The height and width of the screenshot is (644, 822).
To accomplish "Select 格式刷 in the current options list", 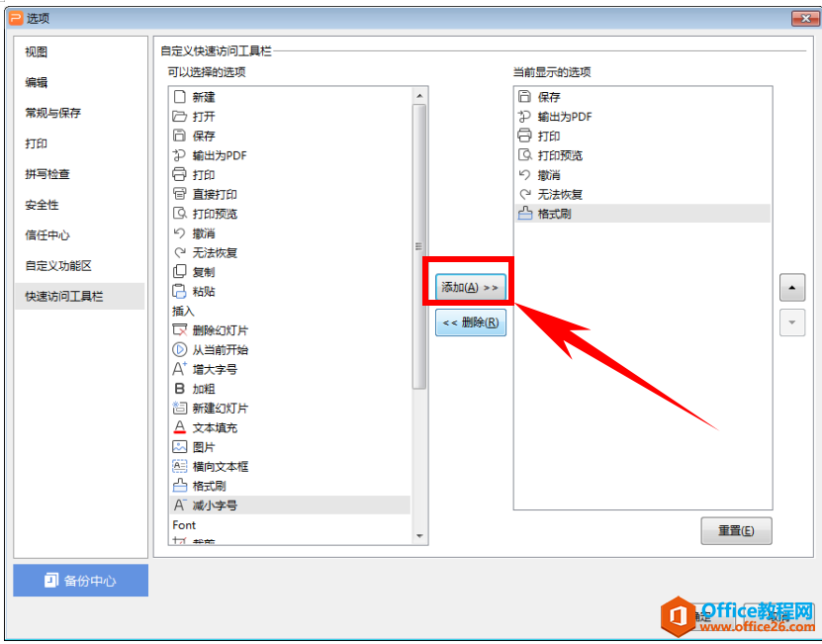I will click(643, 214).
